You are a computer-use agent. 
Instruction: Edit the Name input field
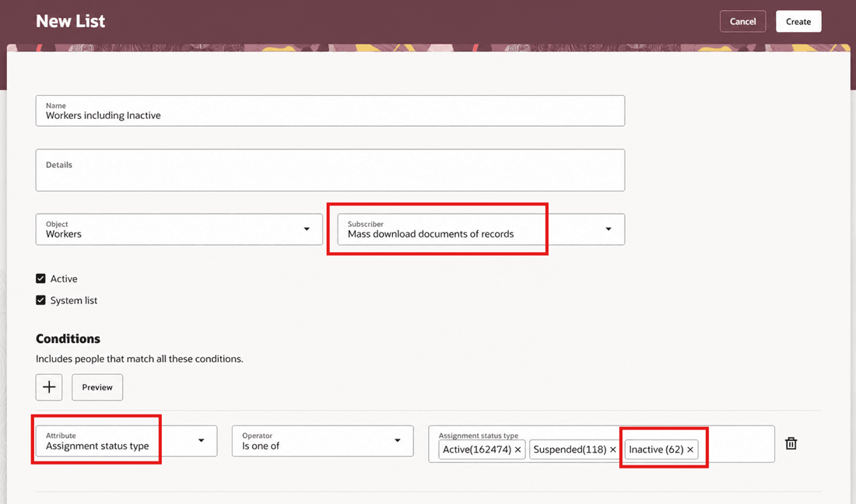[330, 110]
